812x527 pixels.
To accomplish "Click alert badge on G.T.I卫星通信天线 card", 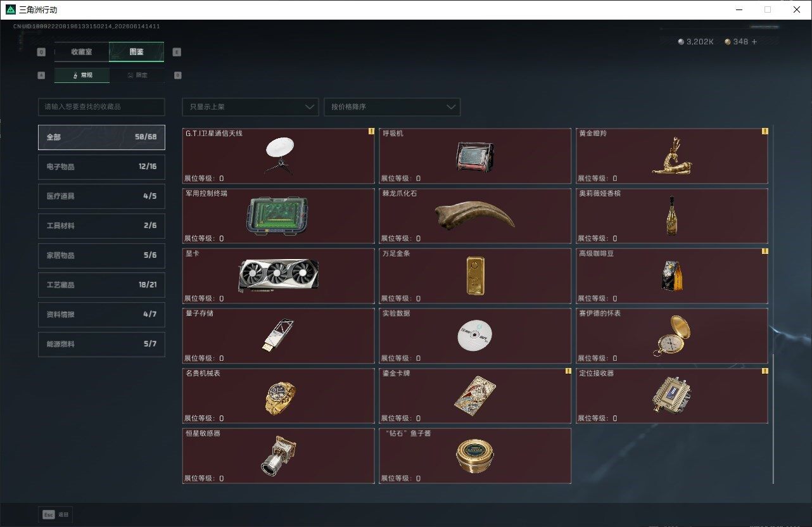I will [x=371, y=132].
